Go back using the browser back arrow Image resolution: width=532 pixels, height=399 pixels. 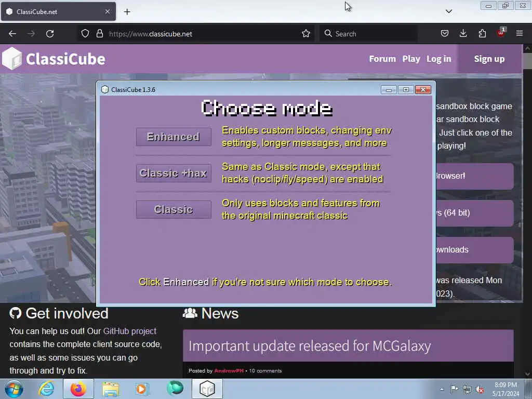pos(12,34)
